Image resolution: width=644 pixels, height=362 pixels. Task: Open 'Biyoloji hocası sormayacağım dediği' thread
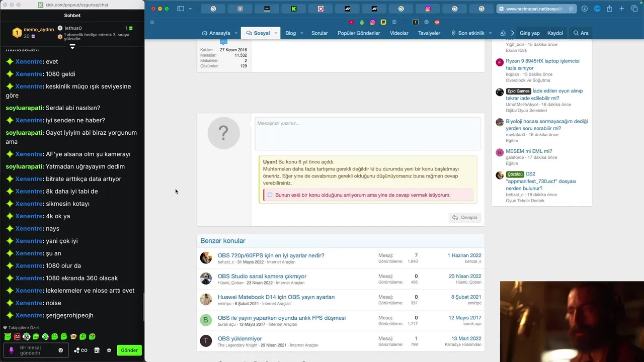click(x=546, y=125)
